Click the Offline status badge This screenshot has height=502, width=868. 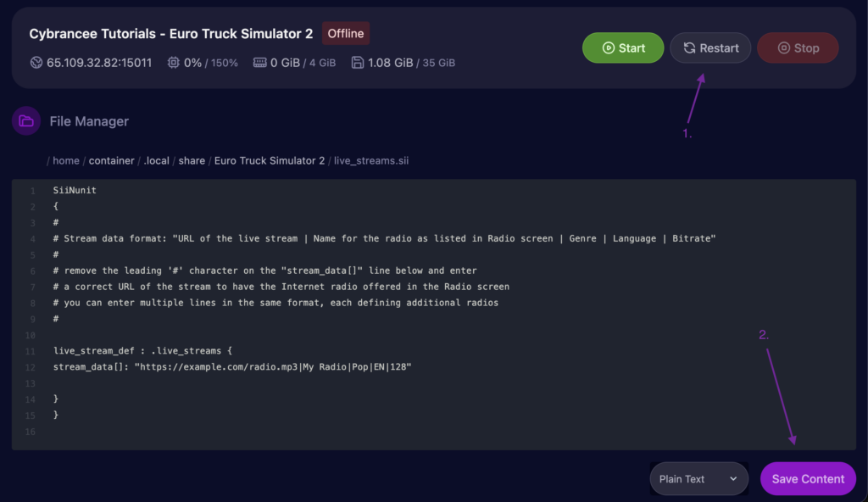[345, 33]
